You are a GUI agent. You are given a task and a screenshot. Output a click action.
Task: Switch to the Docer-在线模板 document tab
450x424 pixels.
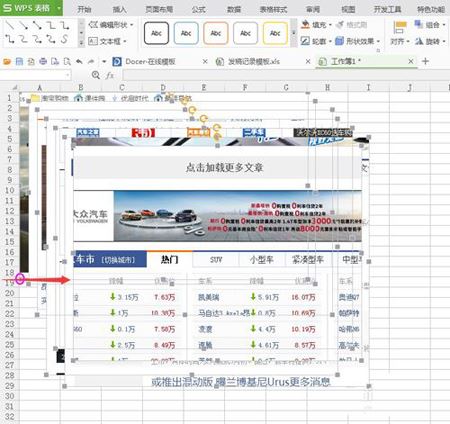(x=150, y=62)
